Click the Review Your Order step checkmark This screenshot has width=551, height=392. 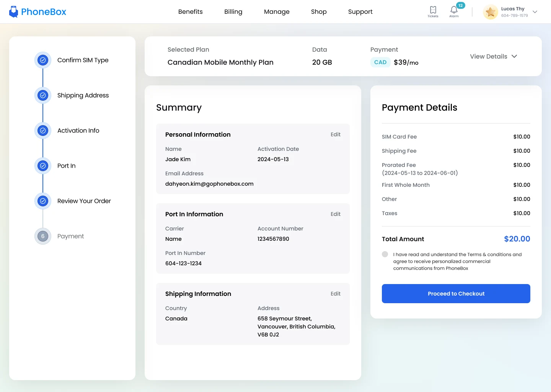(x=43, y=201)
